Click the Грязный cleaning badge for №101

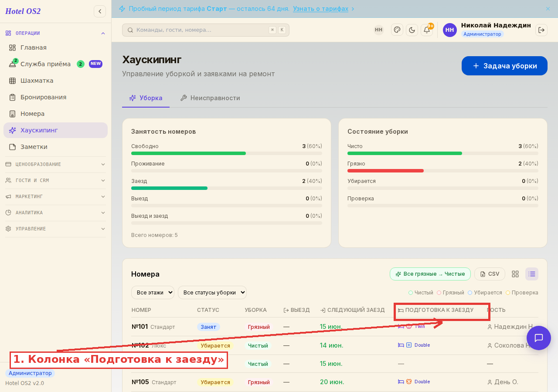pos(259,327)
